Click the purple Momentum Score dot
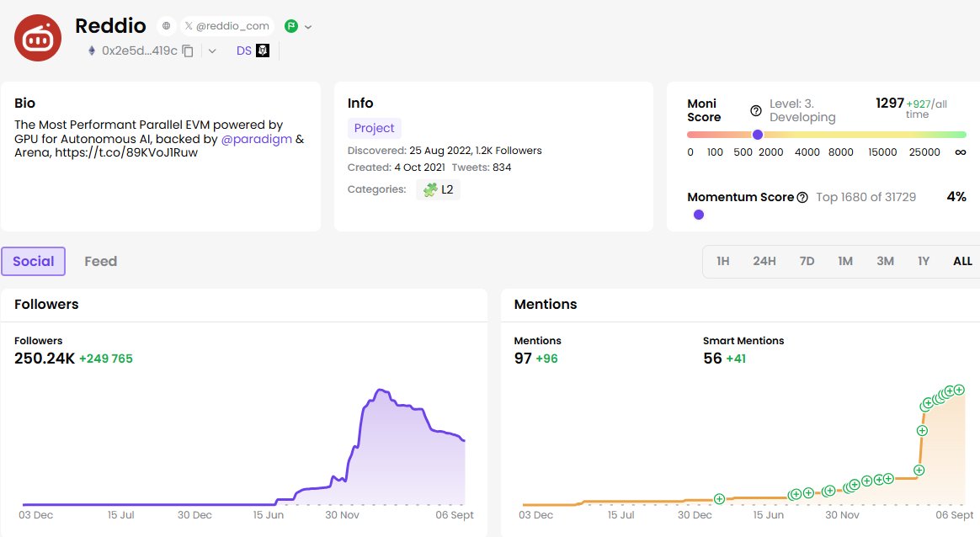This screenshot has width=980, height=537. click(699, 215)
